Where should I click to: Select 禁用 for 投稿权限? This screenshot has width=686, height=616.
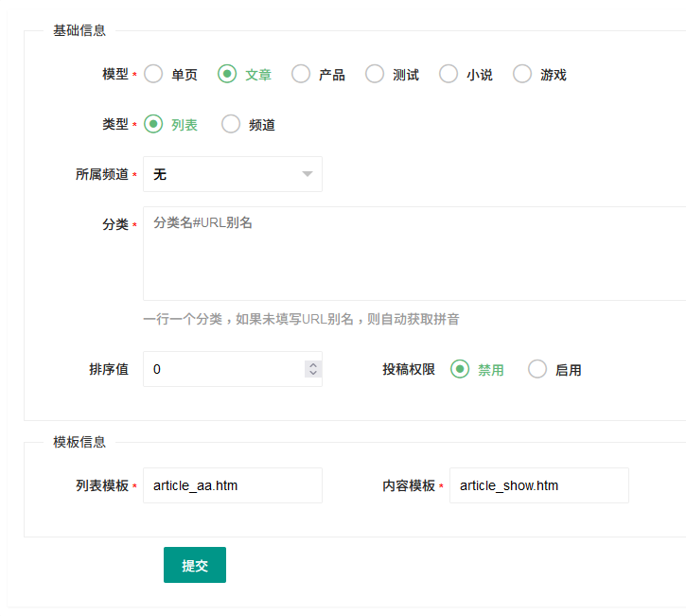(460, 369)
